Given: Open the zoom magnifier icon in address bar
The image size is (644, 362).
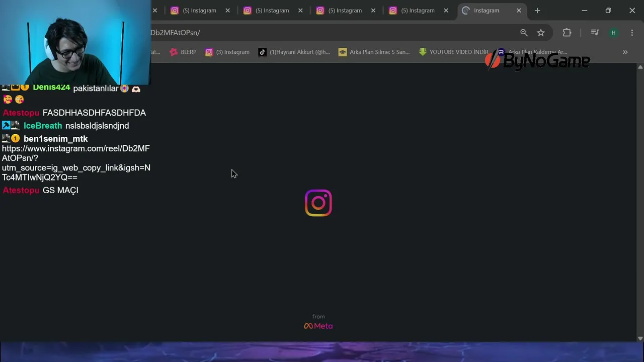Looking at the screenshot, I should pyautogui.click(x=524, y=33).
